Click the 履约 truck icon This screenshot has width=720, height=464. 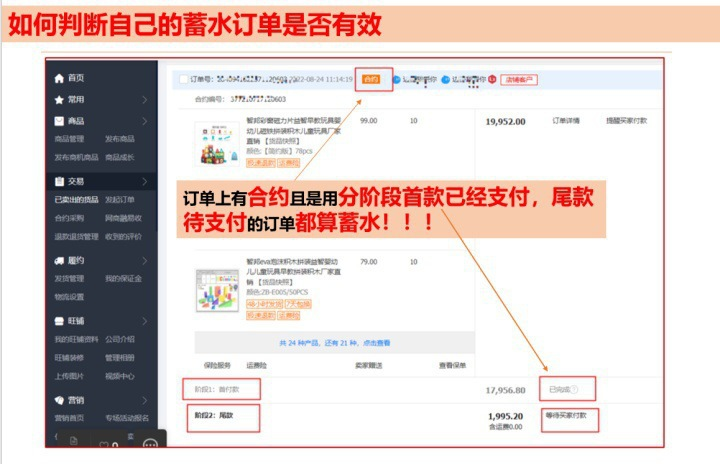tap(59, 259)
